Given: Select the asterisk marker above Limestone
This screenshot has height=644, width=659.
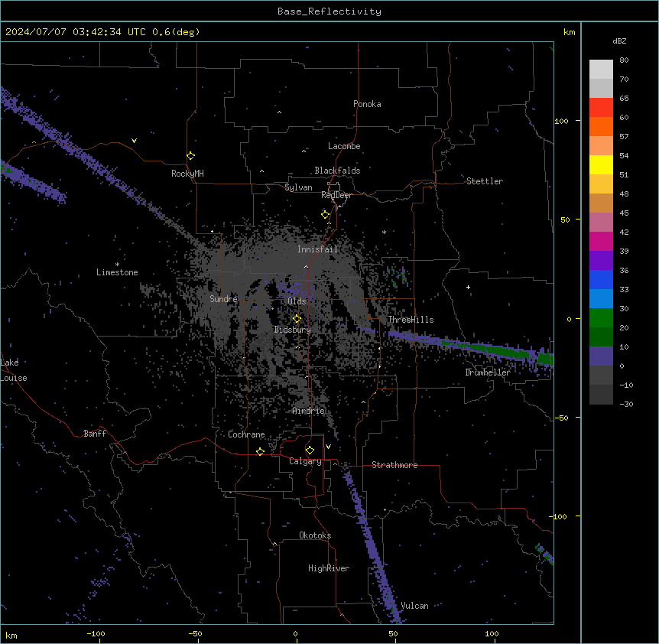Looking at the screenshot, I should click(117, 265).
